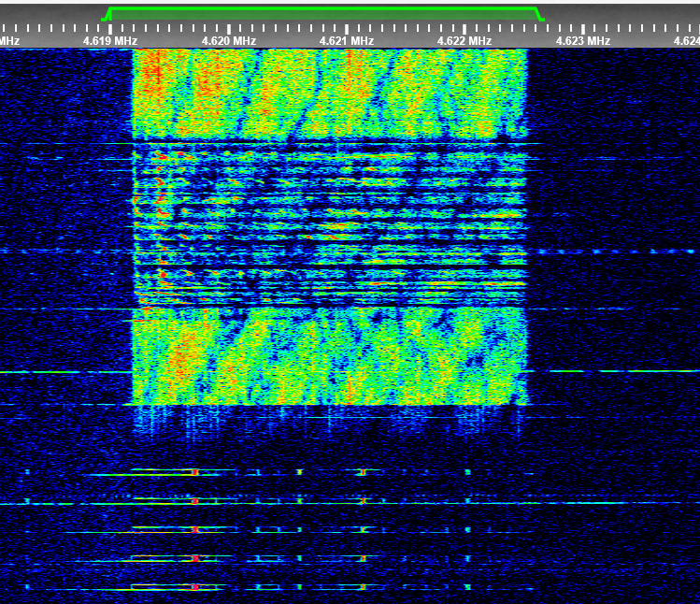Click the 4.619 MHz frequency label
700x604 pixels.
click(x=110, y=41)
